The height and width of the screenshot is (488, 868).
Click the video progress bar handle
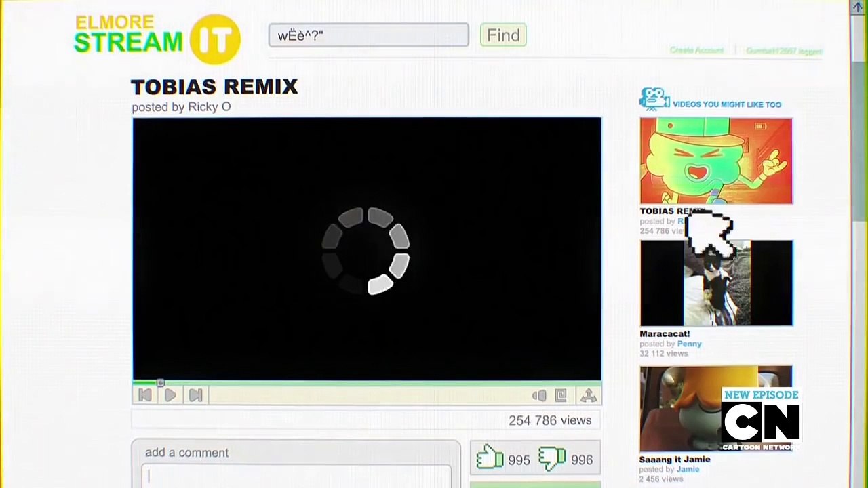coord(161,383)
